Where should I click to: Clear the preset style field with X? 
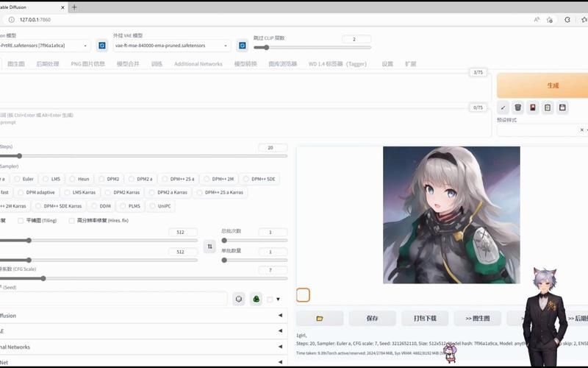coord(581,130)
